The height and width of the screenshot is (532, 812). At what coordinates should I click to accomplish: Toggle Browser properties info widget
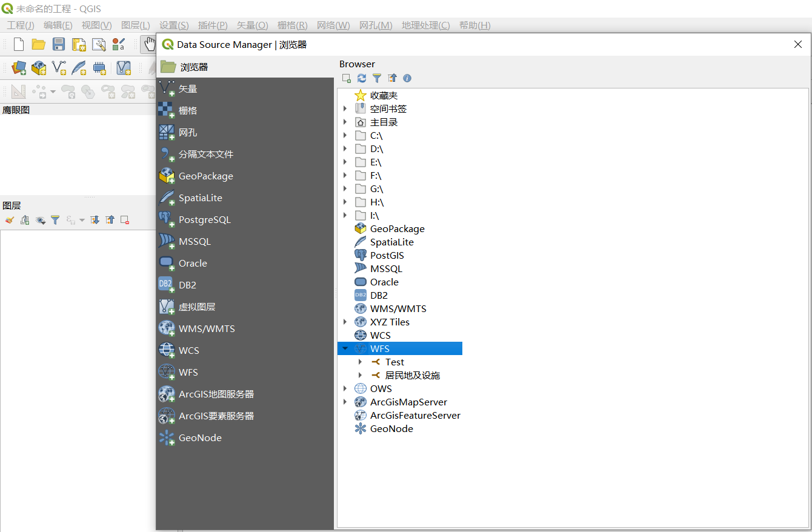pos(407,78)
